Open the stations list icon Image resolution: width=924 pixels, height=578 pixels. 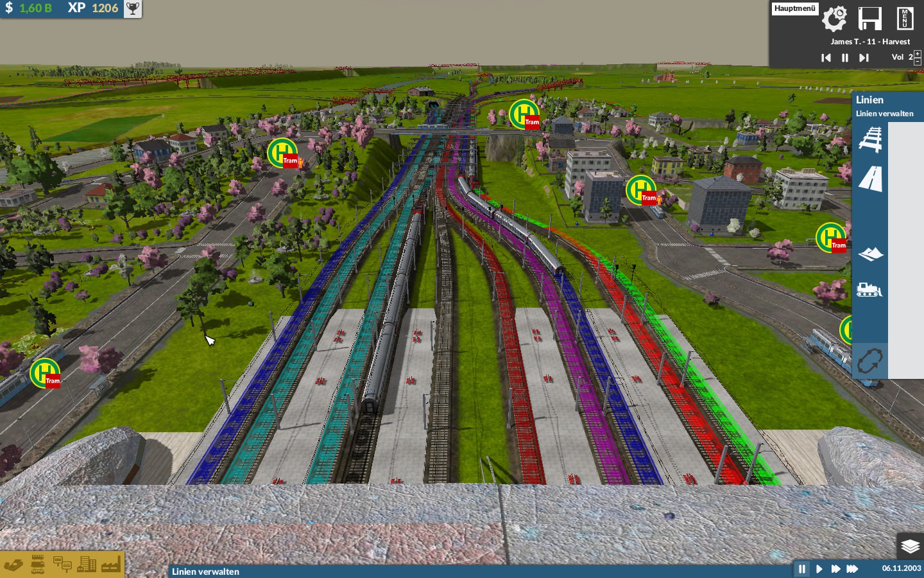[62, 565]
